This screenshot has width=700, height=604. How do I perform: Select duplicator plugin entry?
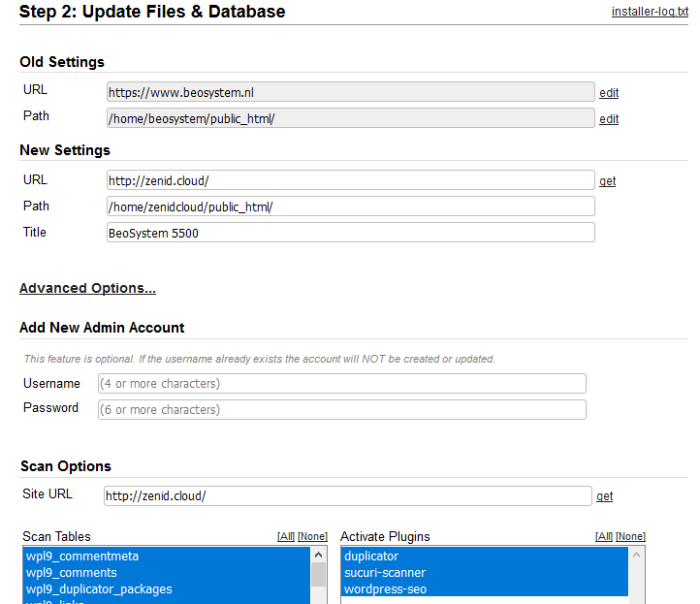[x=485, y=556]
